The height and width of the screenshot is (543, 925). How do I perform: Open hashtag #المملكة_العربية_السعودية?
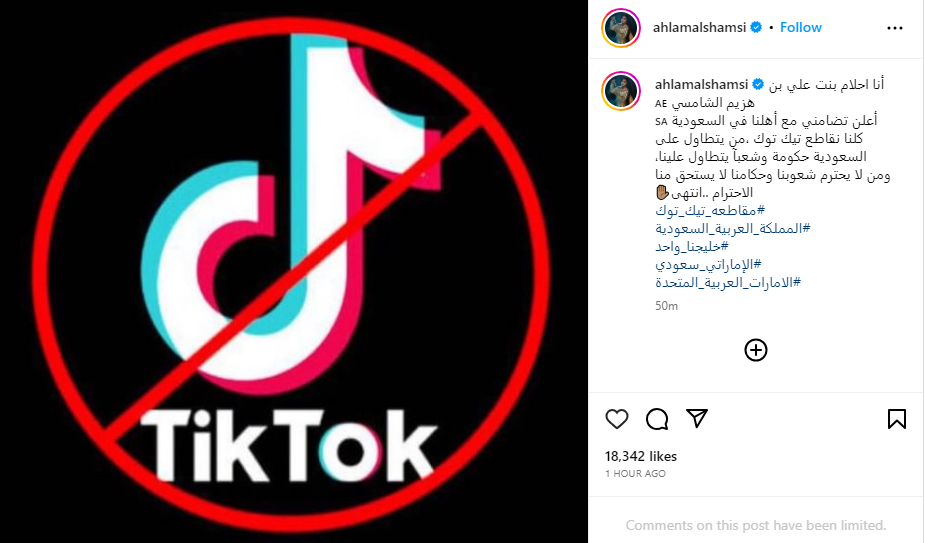[733, 228]
